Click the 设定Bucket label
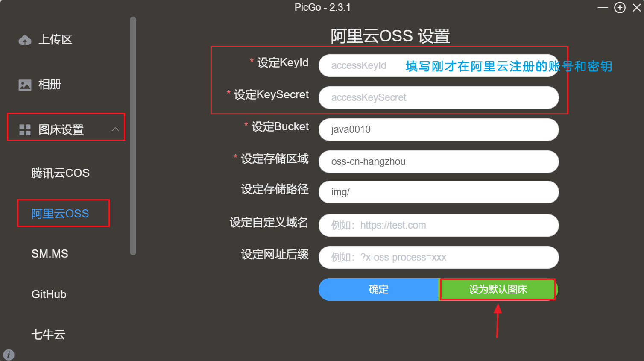The image size is (644, 361). click(x=280, y=127)
